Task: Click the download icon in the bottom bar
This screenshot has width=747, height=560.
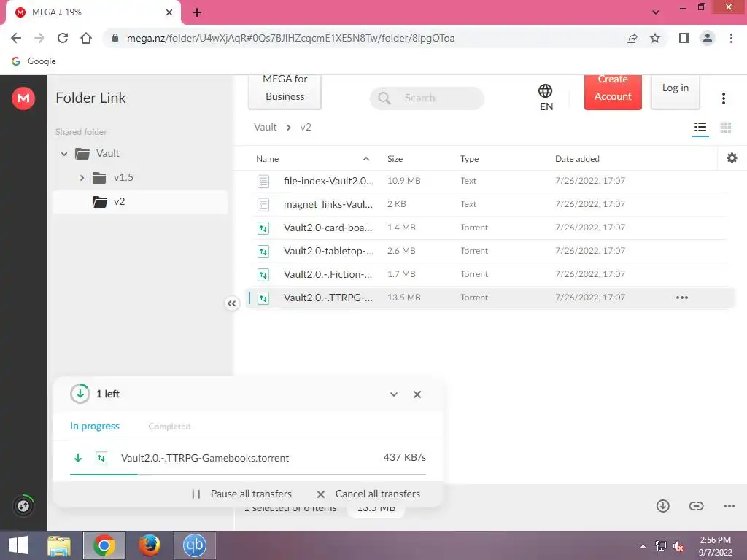Action: pyautogui.click(x=662, y=506)
